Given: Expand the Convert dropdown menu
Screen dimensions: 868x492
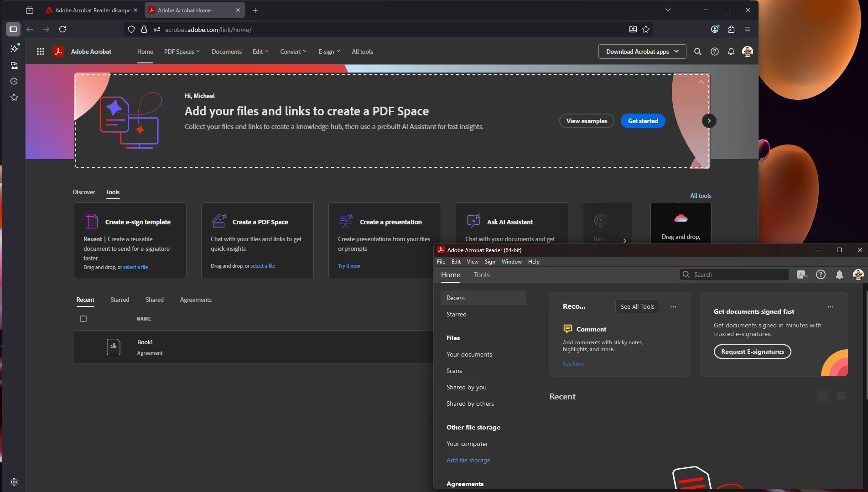Looking at the screenshot, I should click(x=293, y=52).
